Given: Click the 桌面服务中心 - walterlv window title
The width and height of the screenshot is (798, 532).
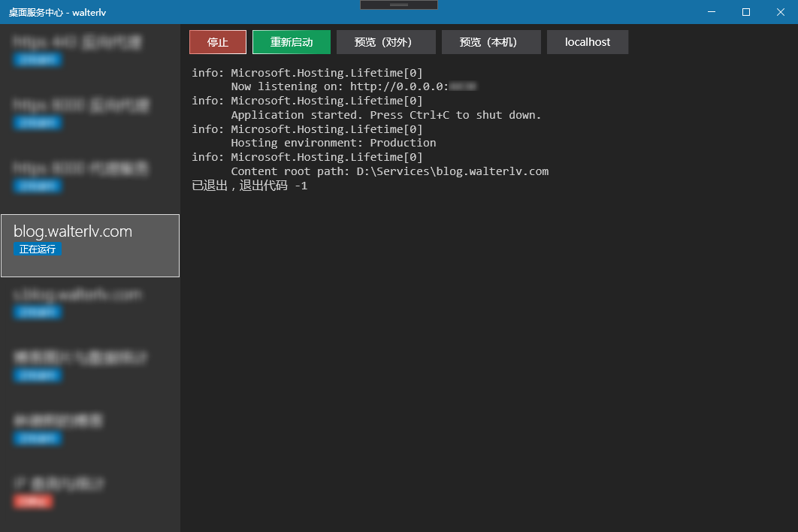Looking at the screenshot, I should pos(57,12).
